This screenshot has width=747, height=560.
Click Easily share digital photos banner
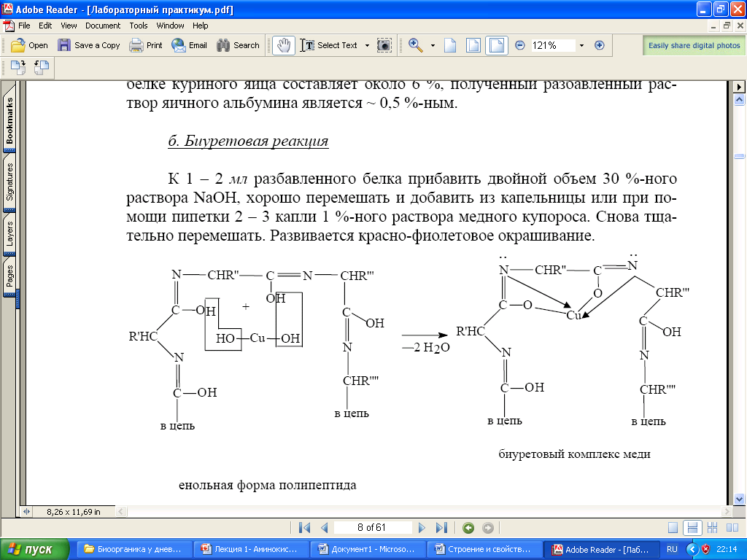pos(694,45)
